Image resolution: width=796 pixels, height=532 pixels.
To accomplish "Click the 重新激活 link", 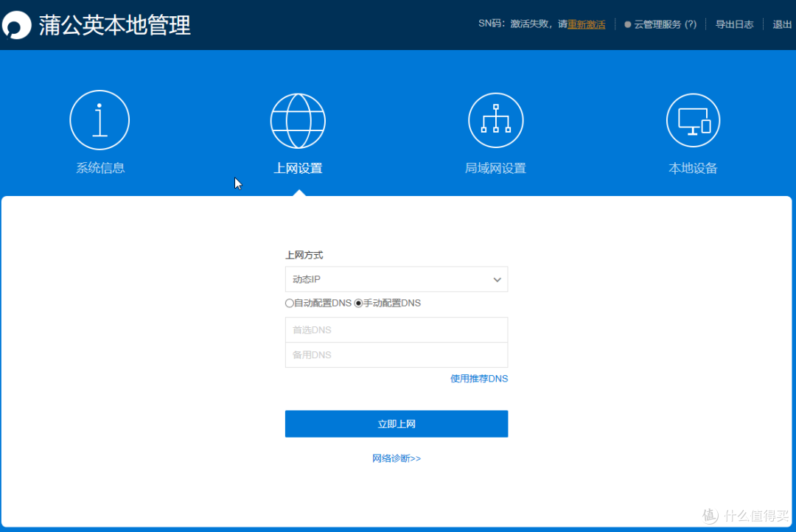I will tap(587, 24).
